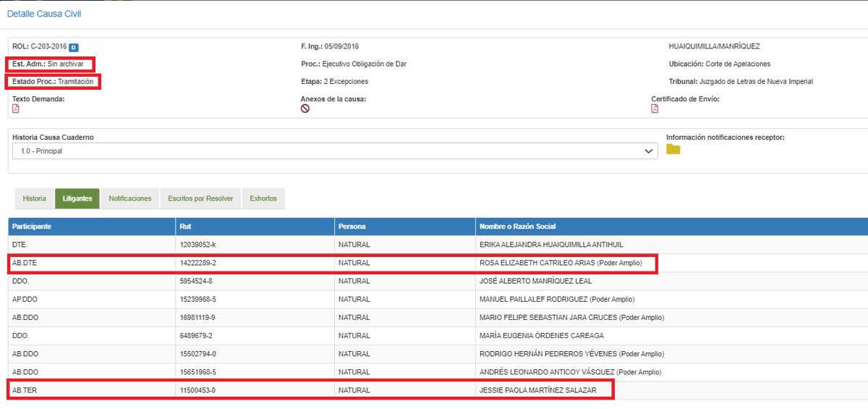Select the row for ERIKA ALEJANDRA HUAIQUIMILLA ANTIHUIL
868x409 pixels.
(x=438, y=245)
